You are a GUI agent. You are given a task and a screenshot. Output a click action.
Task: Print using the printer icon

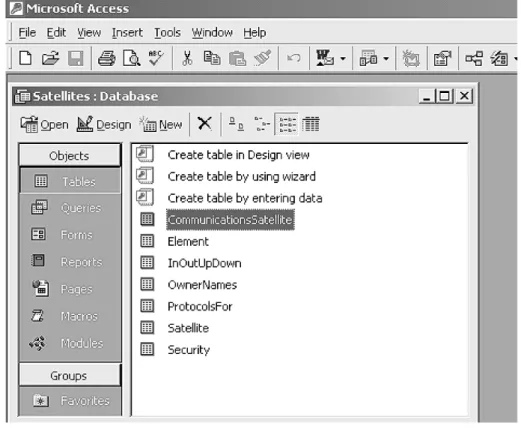[x=107, y=59]
